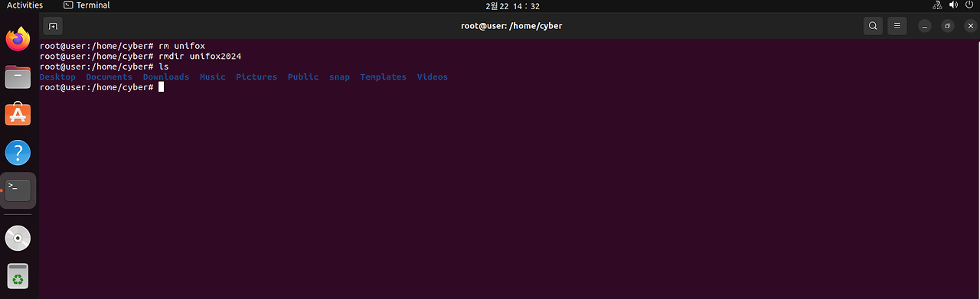Minimize the terminal window
The image size is (980, 299).
pos(925,26)
